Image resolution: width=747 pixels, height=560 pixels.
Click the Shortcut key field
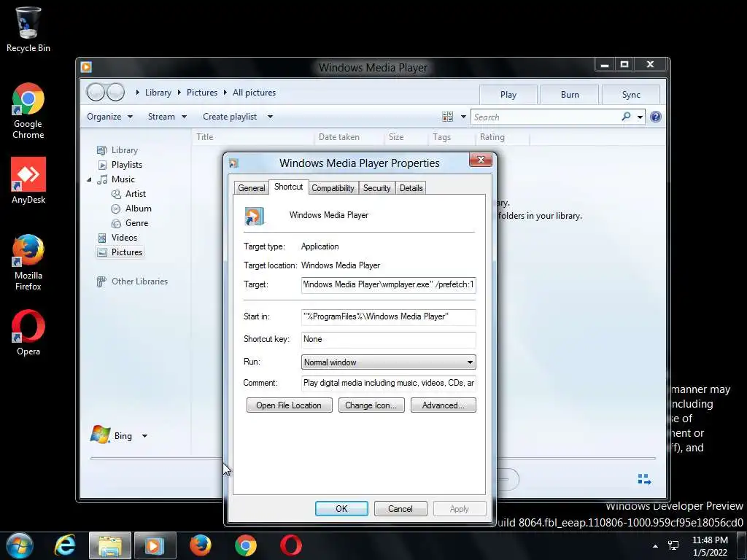click(388, 340)
